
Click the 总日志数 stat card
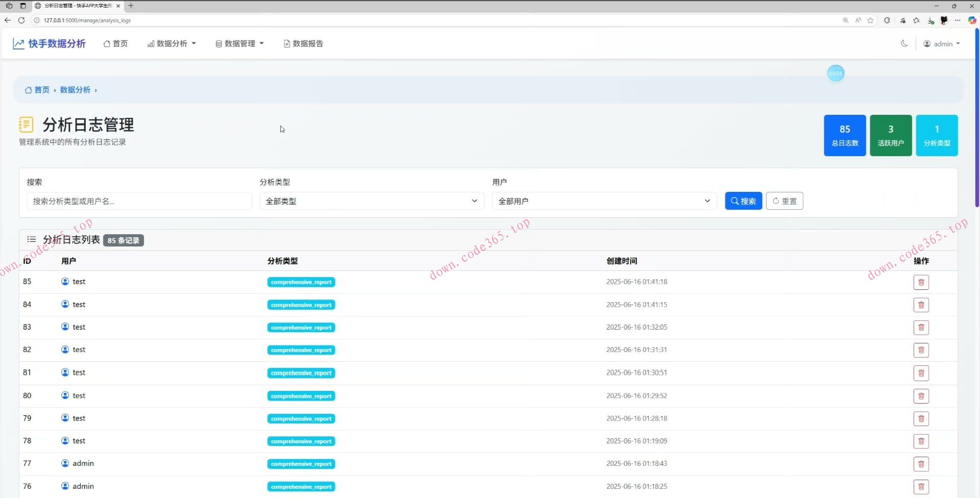pos(844,135)
